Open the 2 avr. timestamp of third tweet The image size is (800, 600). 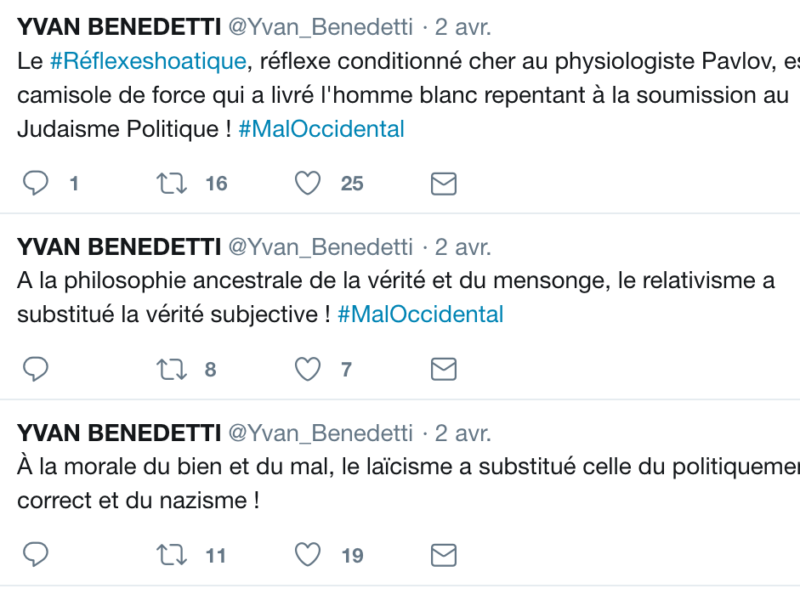462,433
